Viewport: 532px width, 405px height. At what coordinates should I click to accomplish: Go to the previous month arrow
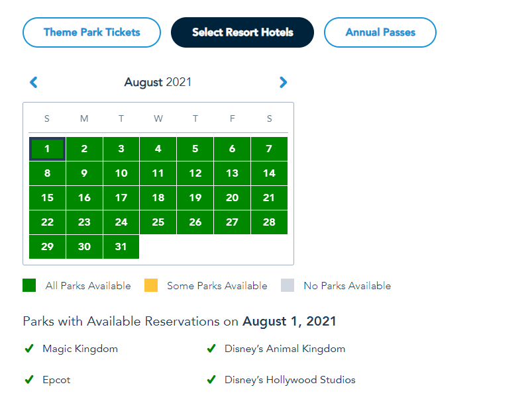pos(34,83)
